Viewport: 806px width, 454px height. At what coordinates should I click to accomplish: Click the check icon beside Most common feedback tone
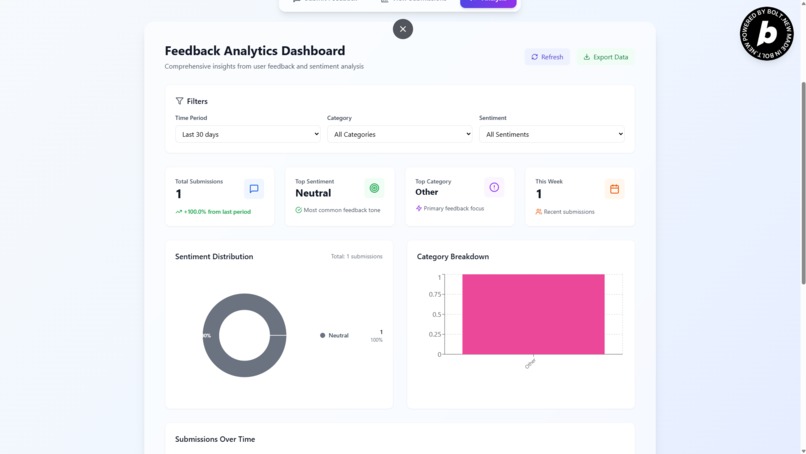click(299, 210)
